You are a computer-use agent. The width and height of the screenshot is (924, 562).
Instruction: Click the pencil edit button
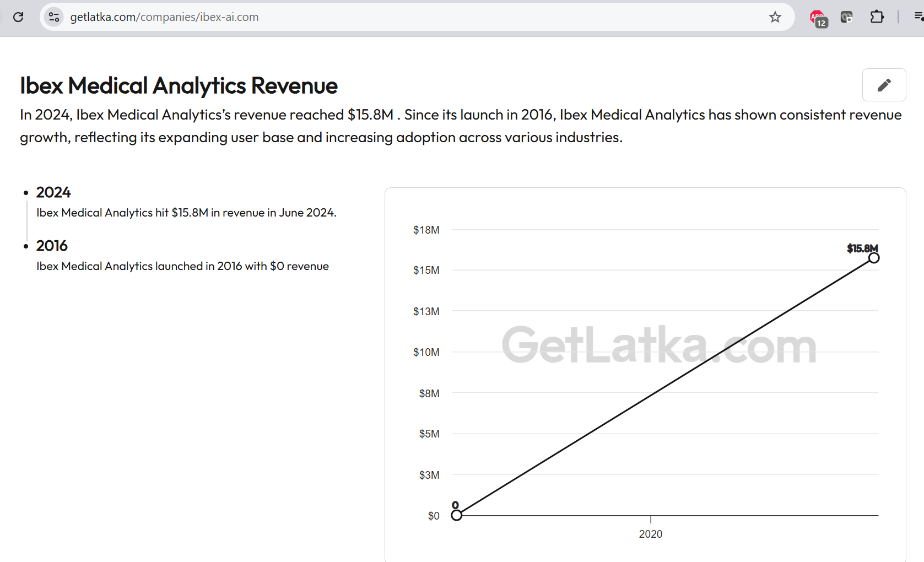884,85
